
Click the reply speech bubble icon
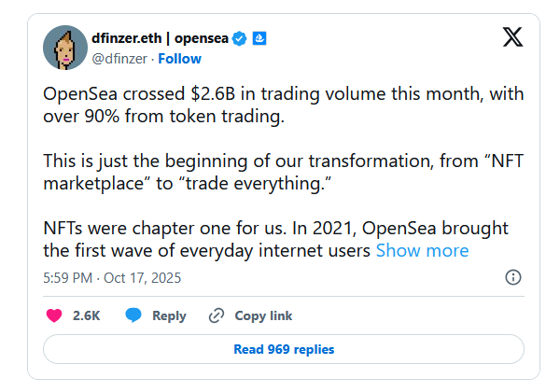(x=133, y=315)
